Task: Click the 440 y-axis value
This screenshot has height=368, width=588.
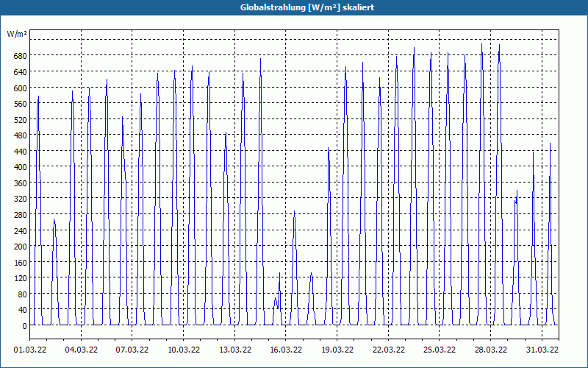Action: pos(20,152)
